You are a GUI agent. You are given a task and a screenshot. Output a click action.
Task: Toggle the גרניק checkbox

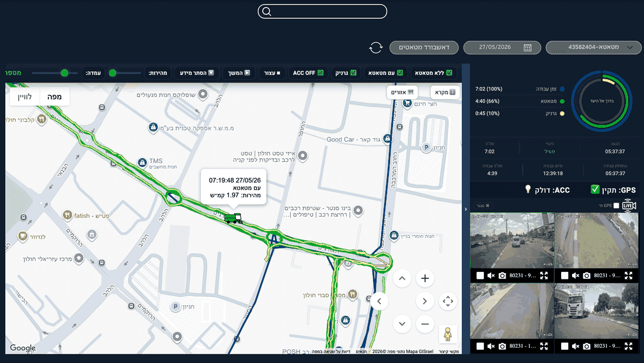(x=353, y=73)
